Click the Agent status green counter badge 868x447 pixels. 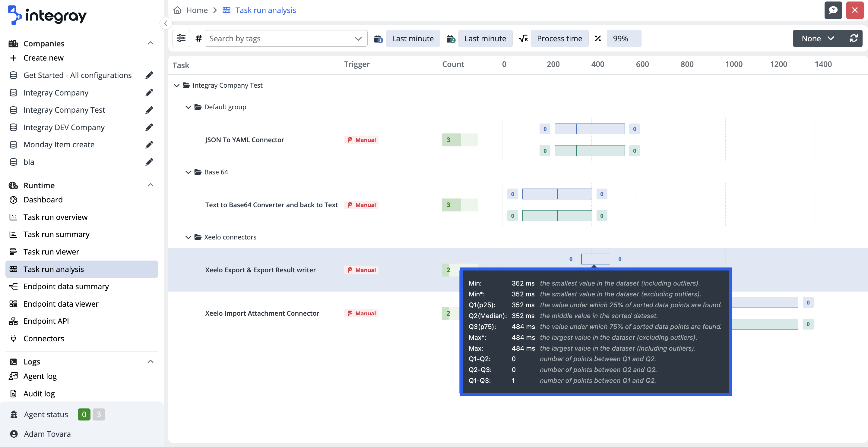pyautogui.click(x=84, y=414)
